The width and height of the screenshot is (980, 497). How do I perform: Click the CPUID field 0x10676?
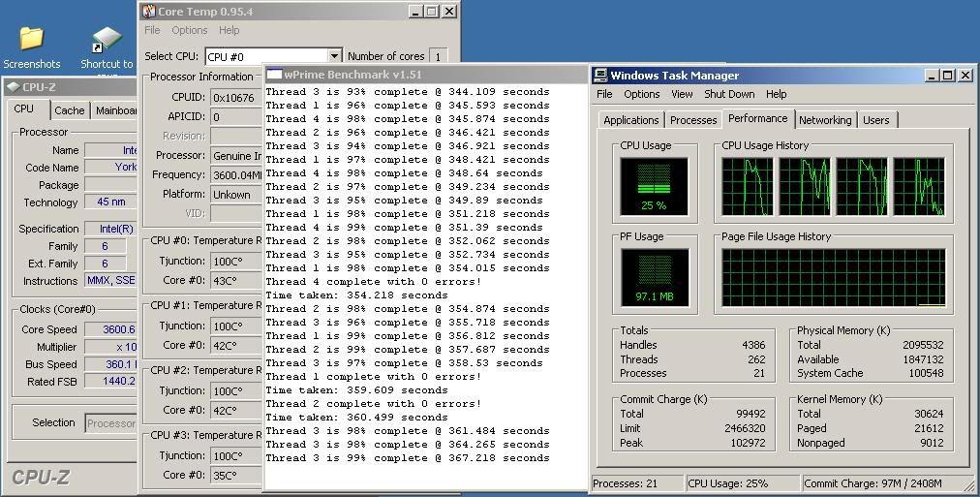tap(236, 98)
